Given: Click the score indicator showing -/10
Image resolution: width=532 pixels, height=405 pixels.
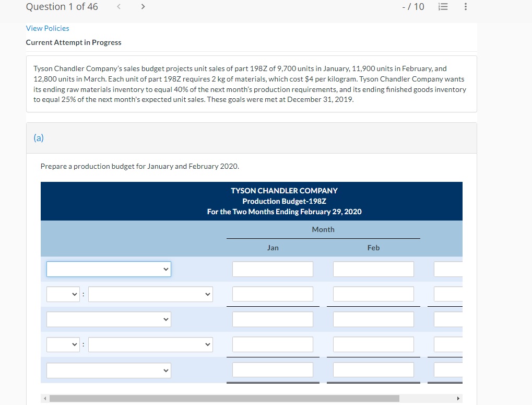Looking at the screenshot, I should [413, 6].
